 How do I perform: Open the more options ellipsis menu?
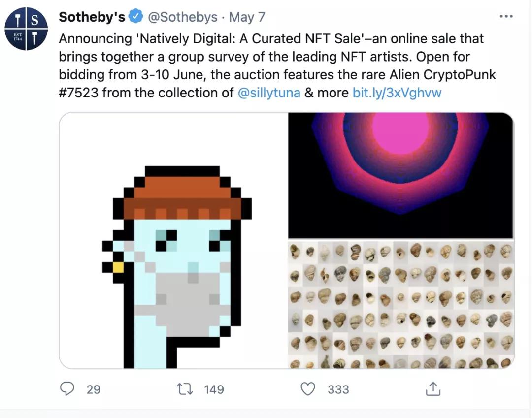[506, 17]
